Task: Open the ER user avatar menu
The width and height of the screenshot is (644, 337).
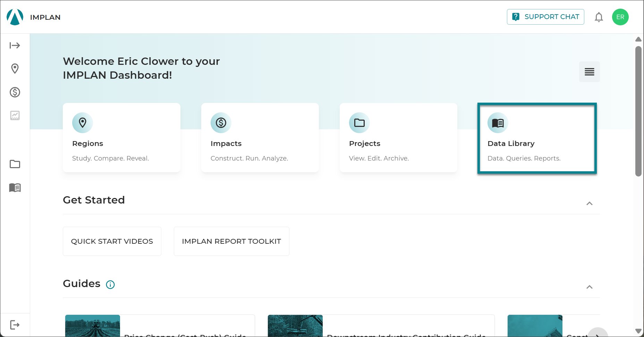Action: [620, 17]
